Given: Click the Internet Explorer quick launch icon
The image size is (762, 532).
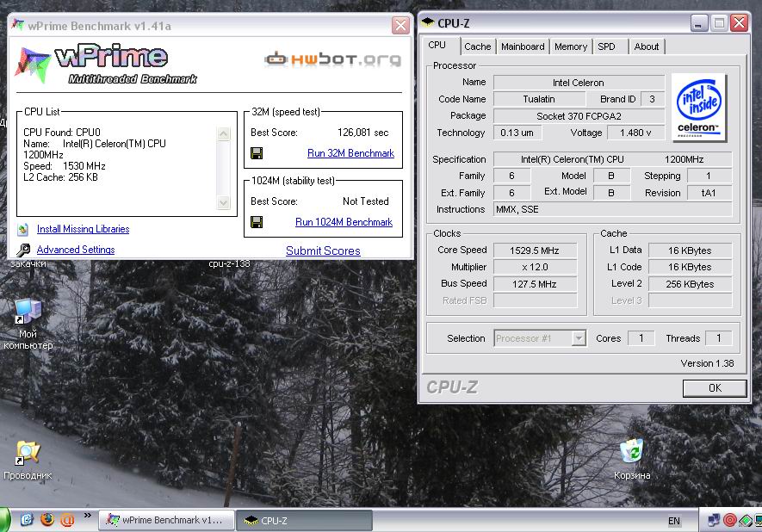Looking at the screenshot, I should pyautogui.click(x=27, y=520).
